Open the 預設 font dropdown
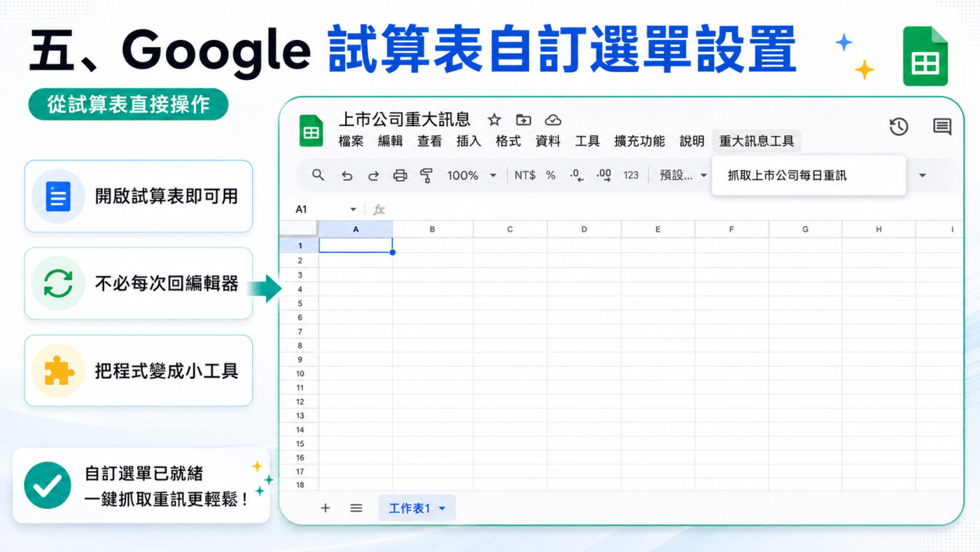Viewport: 980px width, 552px height. (x=683, y=175)
